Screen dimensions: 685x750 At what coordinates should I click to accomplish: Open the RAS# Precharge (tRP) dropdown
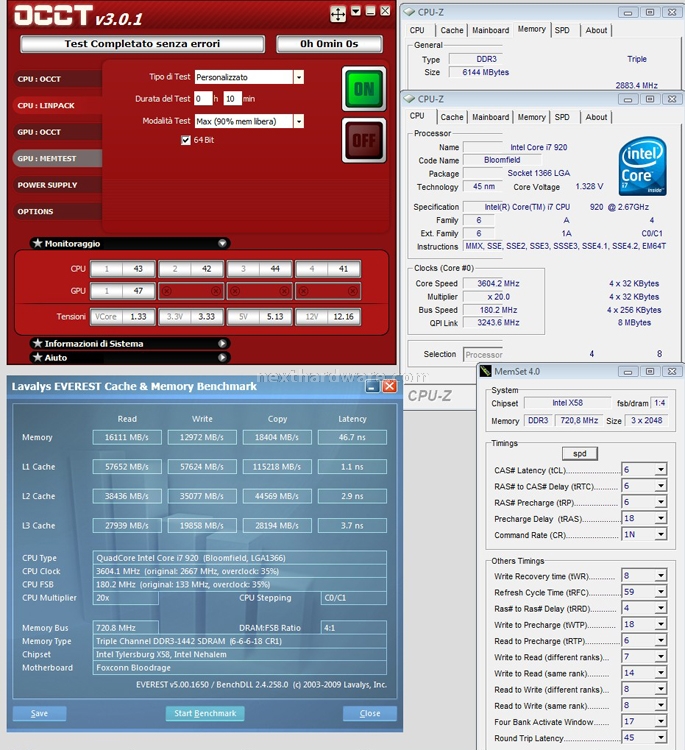coord(661,502)
